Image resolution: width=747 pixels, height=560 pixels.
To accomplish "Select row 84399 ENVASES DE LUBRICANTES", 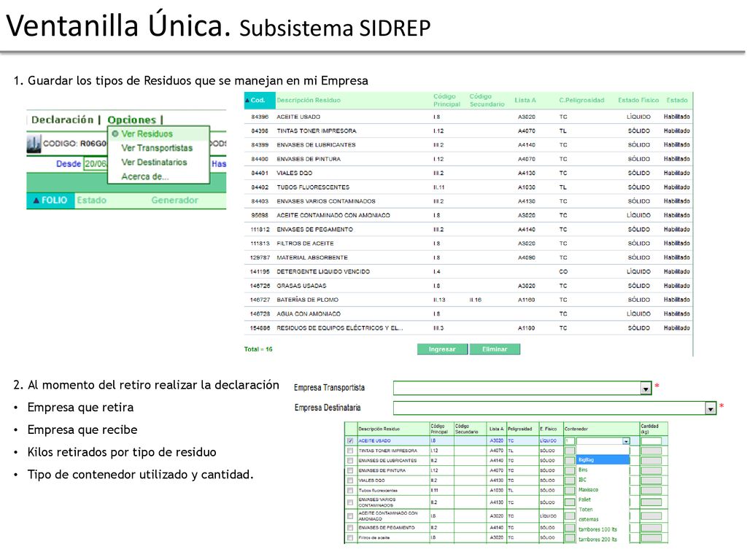I will click(x=468, y=145).
